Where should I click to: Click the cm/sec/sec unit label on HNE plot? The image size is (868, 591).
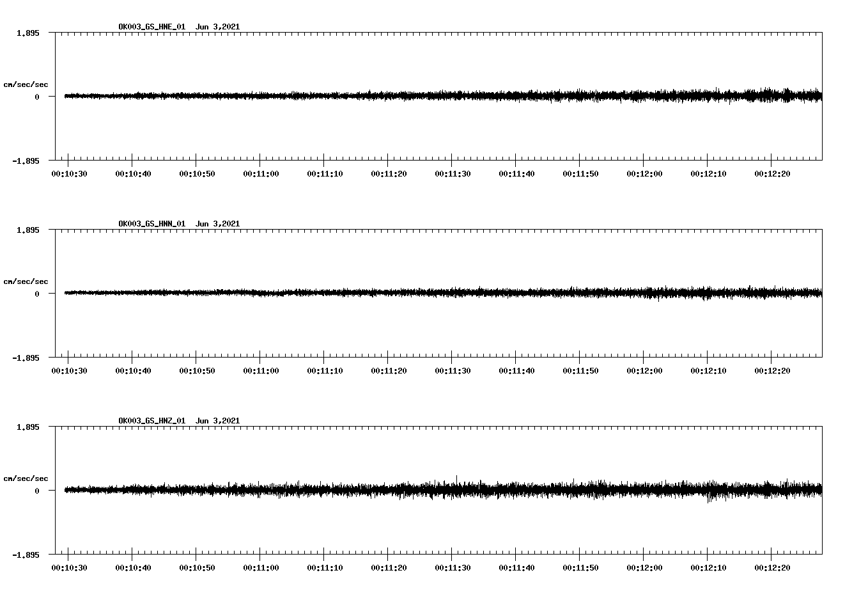point(26,84)
